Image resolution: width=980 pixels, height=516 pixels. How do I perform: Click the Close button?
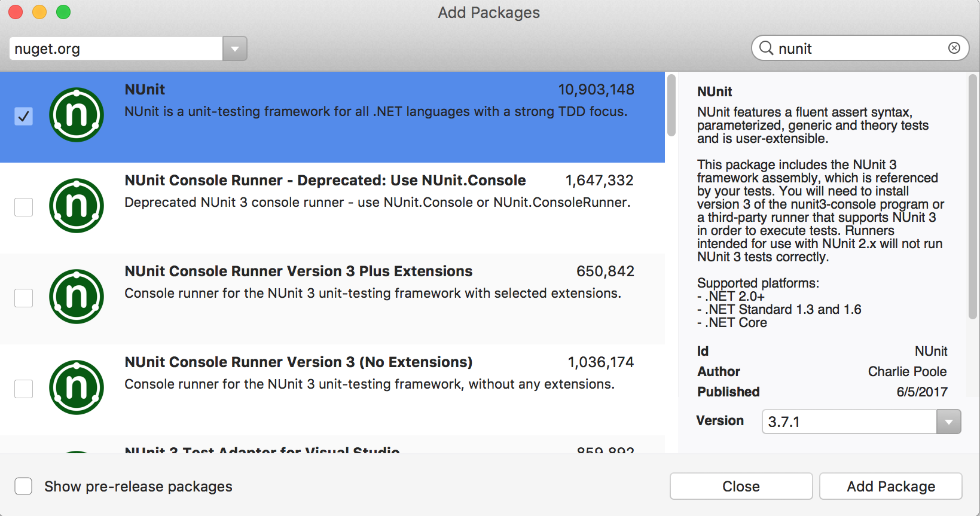[741, 486]
